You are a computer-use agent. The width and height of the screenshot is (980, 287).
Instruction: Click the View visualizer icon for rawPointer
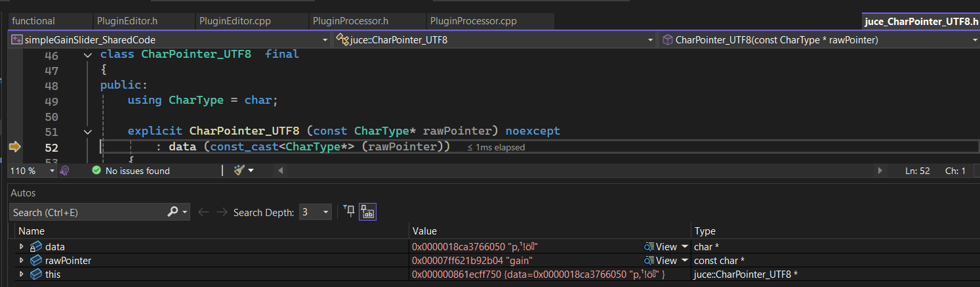[649, 261]
